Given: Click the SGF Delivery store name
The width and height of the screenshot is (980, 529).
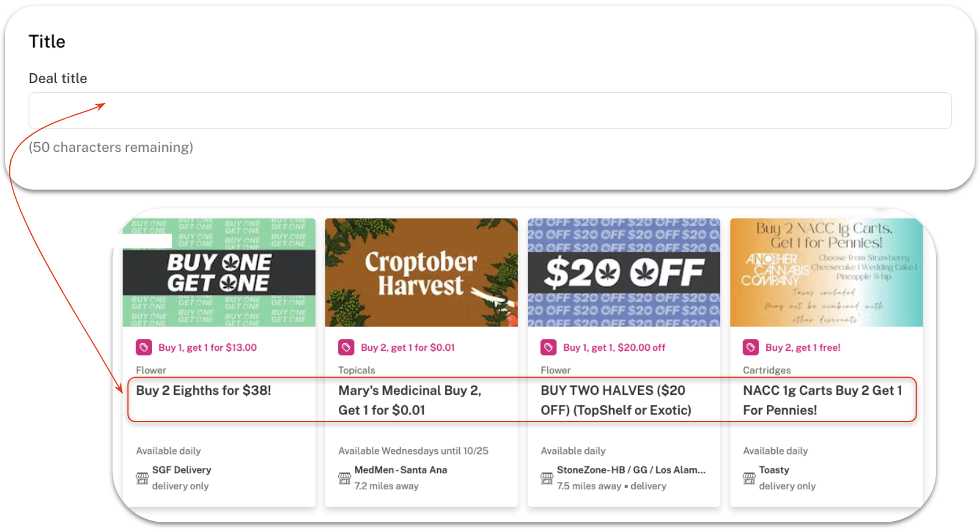Looking at the screenshot, I should pyautogui.click(x=181, y=470).
